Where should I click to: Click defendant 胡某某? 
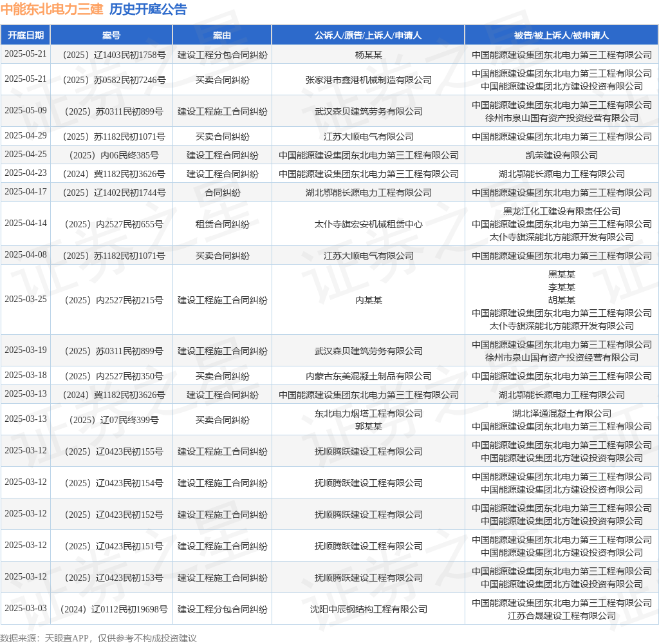tap(561, 300)
